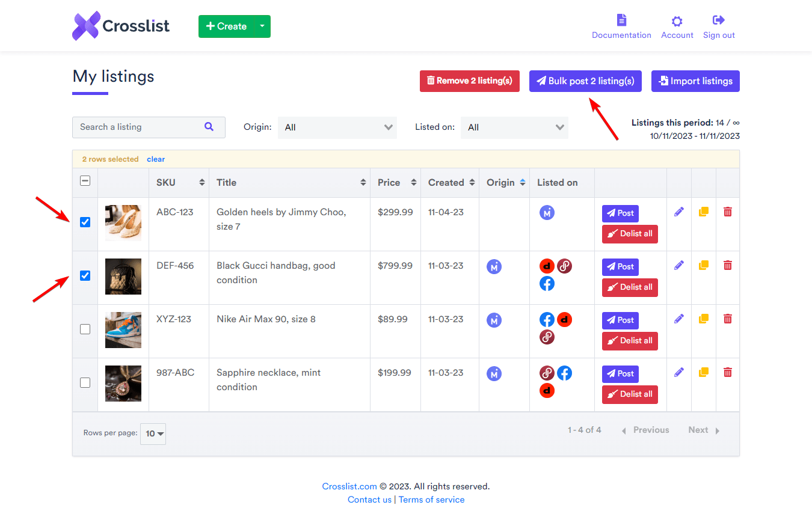The image size is (812, 511).
Task: Open the Terms of service link
Action: (x=431, y=500)
